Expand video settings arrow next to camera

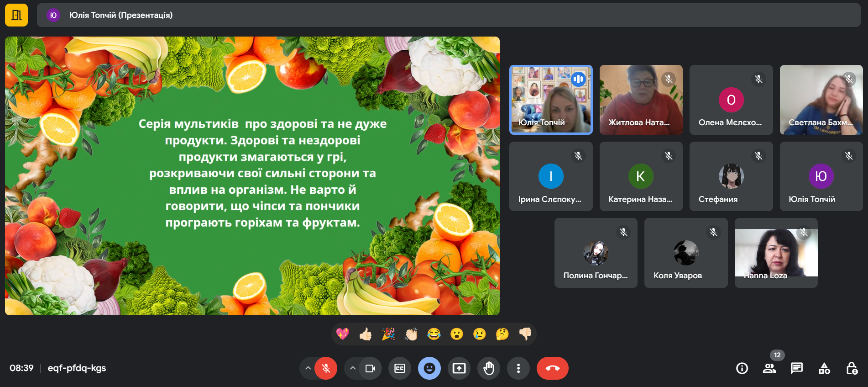pyautogui.click(x=353, y=368)
